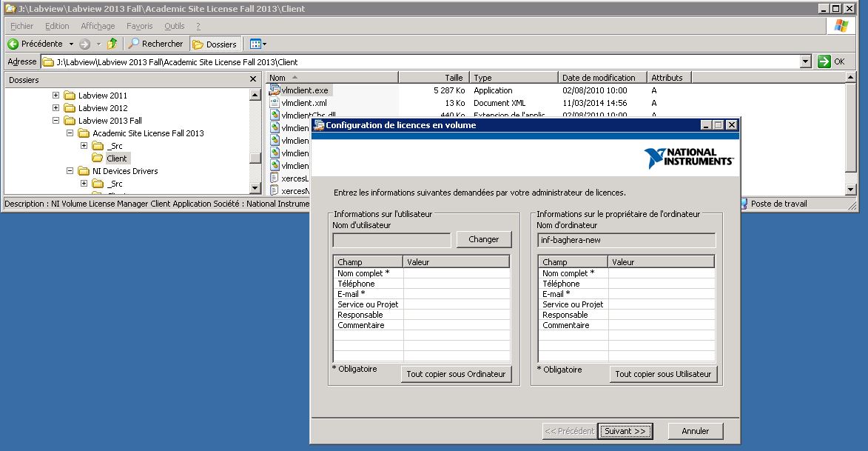The height and width of the screenshot is (451, 868).
Task: Click the dialog title bar icon
Action: (x=319, y=125)
